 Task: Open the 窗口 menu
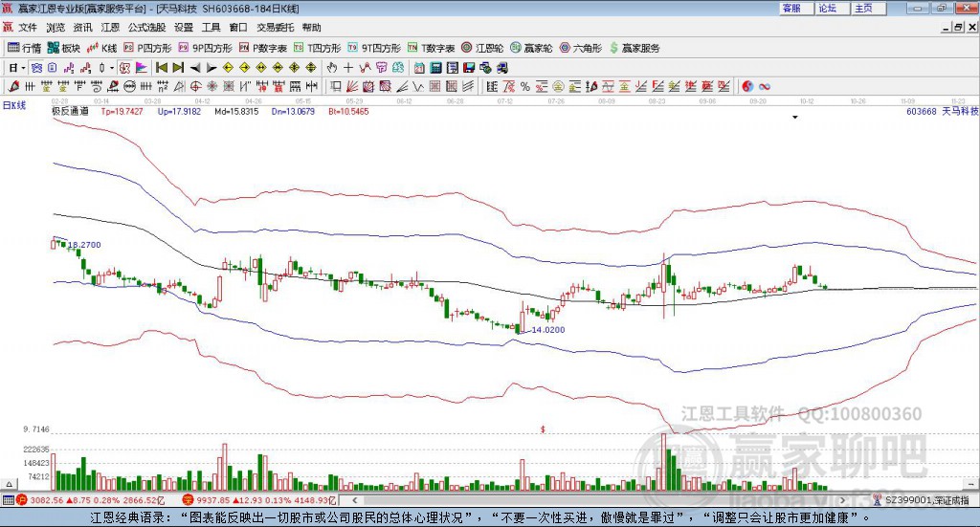click(x=238, y=28)
